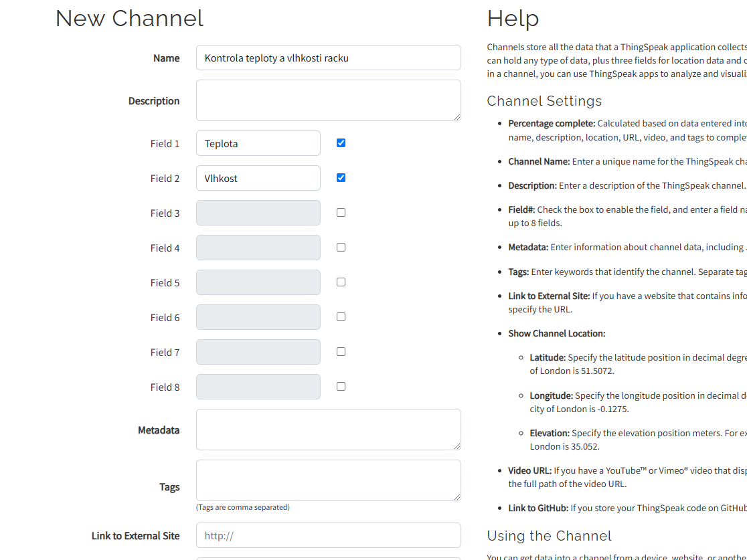The height and width of the screenshot is (560, 747).
Task: Click the Field 1 Teplota input
Action: coord(258,143)
